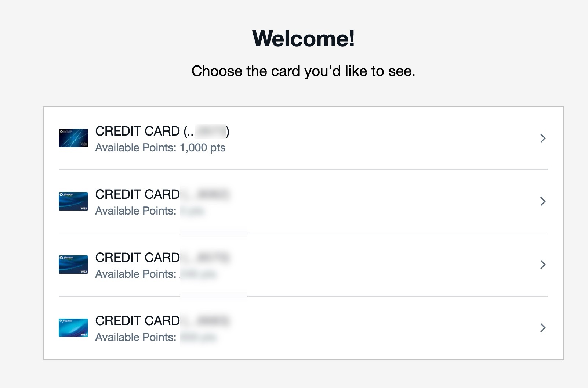The image size is (588, 388).
Task: Expand the first credit card row via chevron
Action: point(542,138)
